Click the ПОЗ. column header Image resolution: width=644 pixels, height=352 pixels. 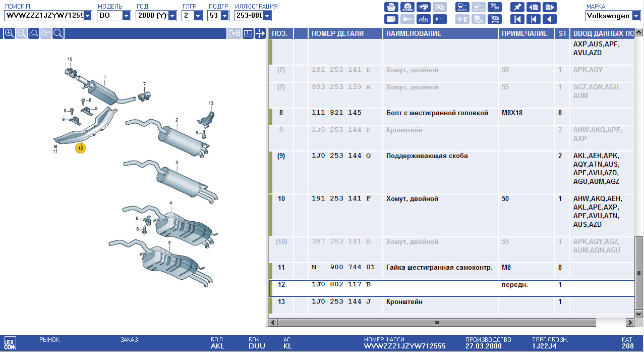point(280,33)
